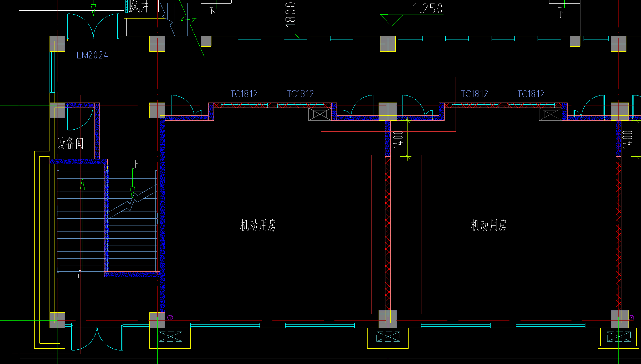Click the first TC1812 window label from the left
Viewport: 641px width, 364px height.
click(x=244, y=94)
